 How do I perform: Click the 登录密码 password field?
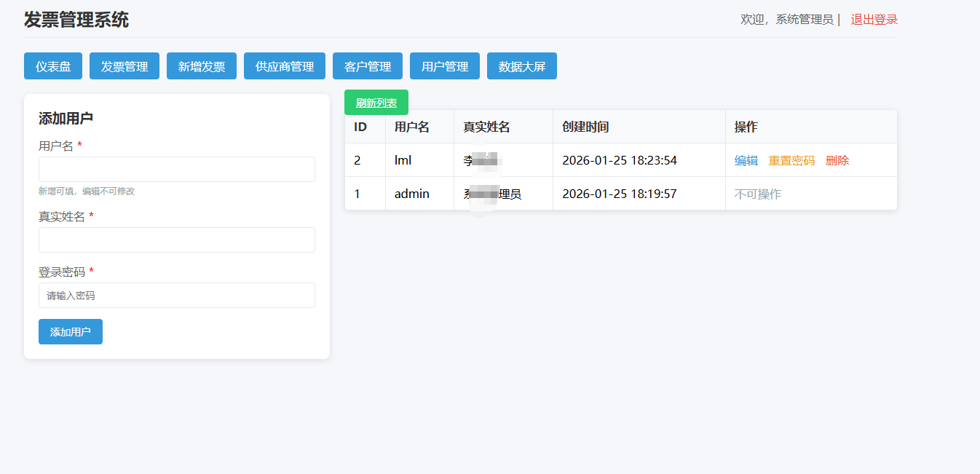tap(177, 295)
